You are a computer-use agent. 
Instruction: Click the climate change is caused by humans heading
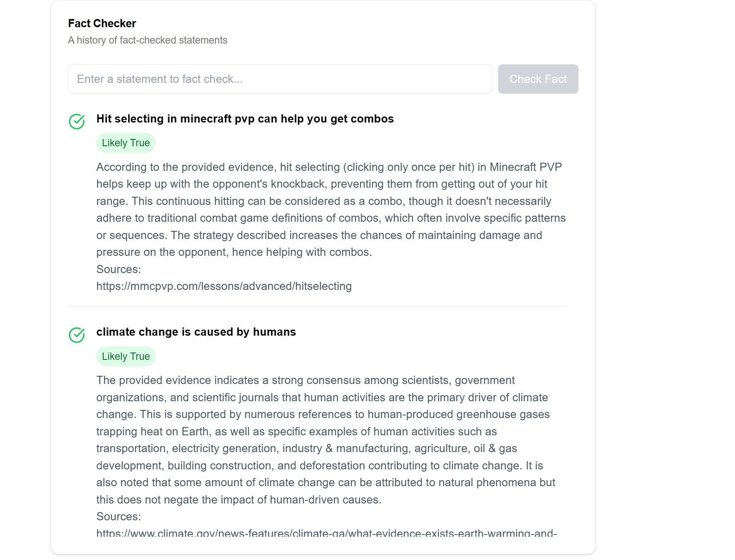pyautogui.click(x=196, y=332)
